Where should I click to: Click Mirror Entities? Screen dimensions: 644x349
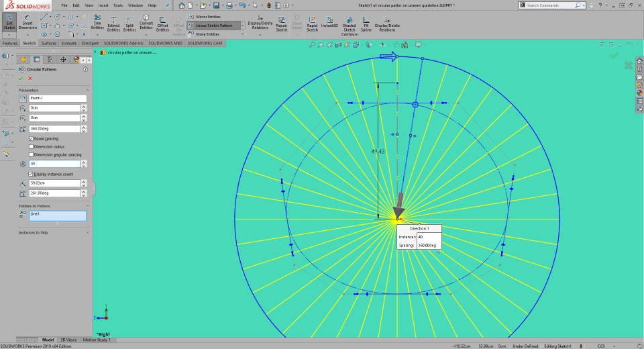click(205, 17)
